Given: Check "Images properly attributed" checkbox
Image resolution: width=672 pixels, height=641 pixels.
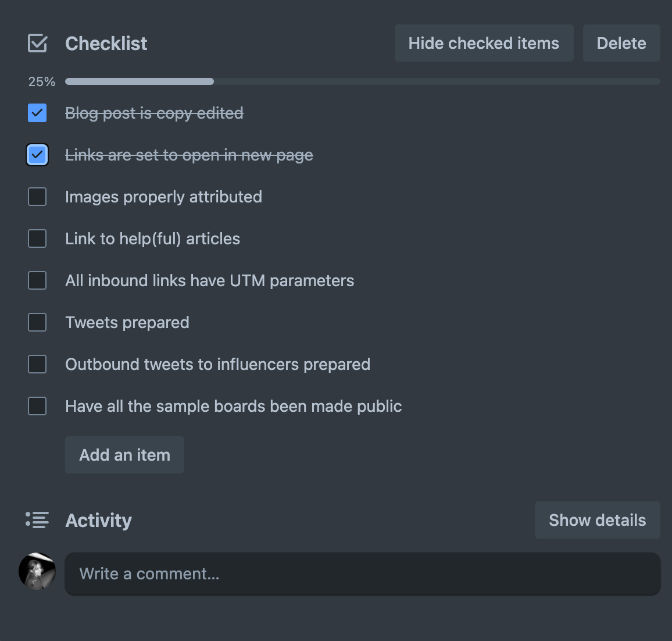Looking at the screenshot, I should point(37,197).
